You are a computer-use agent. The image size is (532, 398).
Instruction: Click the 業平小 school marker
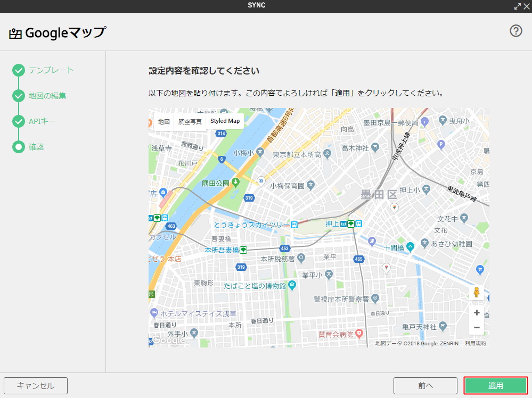(x=329, y=274)
